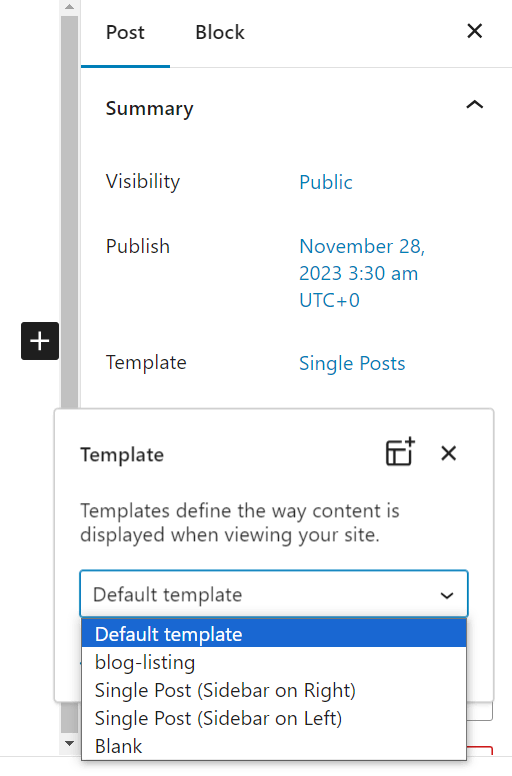The height and width of the screenshot is (776, 512).
Task: Click the scrollbar up arrow
Action: click(x=70, y=7)
